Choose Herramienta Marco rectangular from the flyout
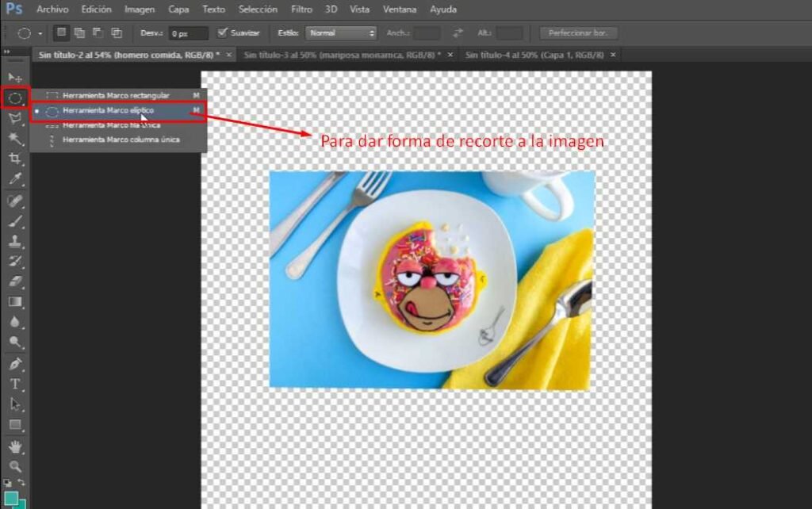 [119, 95]
